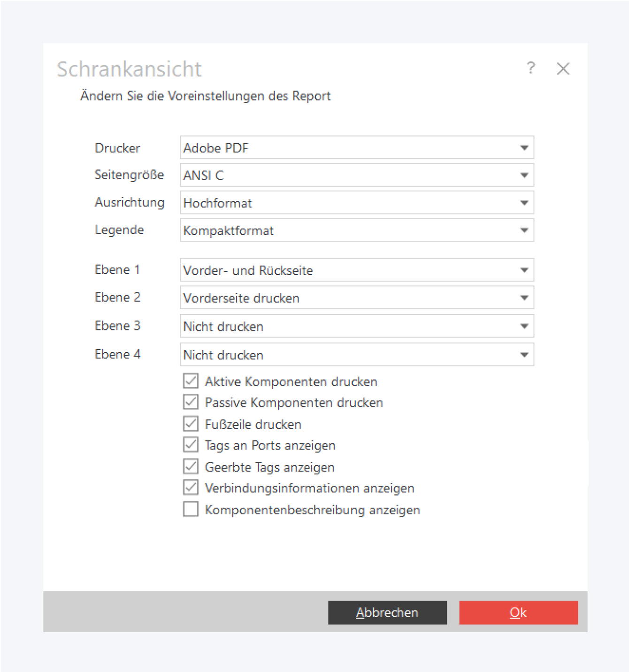
Task: Click the Abbrechen button
Action: [387, 612]
